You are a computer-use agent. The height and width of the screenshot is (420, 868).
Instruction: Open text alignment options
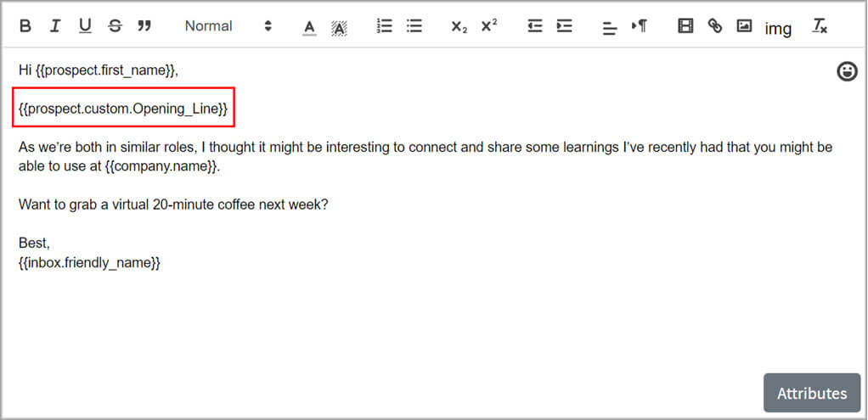609,27
